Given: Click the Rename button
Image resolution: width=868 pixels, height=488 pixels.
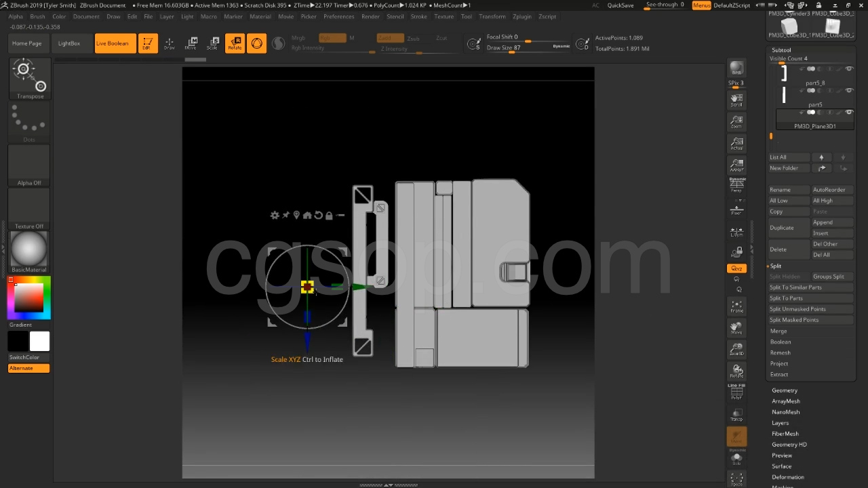Looking at the screenshot, I should coord(789,190).
